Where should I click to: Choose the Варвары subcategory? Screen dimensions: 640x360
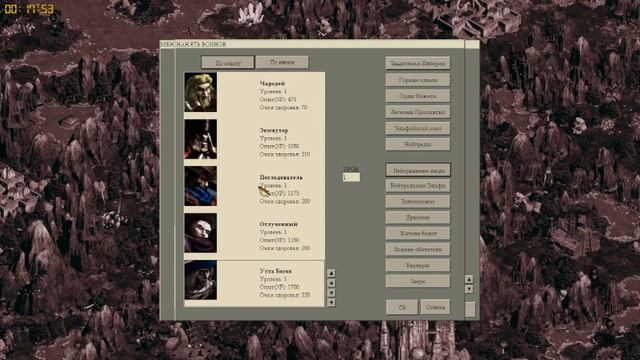(418, 265)
